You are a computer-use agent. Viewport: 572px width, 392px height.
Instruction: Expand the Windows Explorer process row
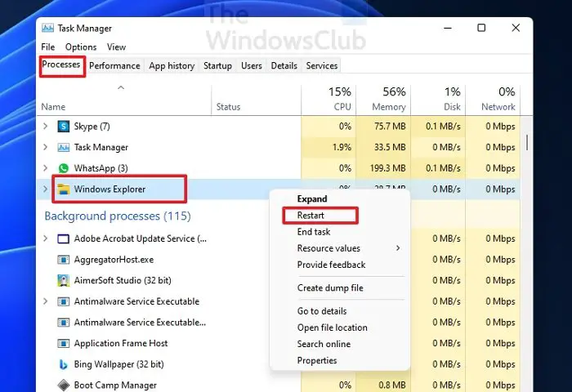(x=45, y=189)
